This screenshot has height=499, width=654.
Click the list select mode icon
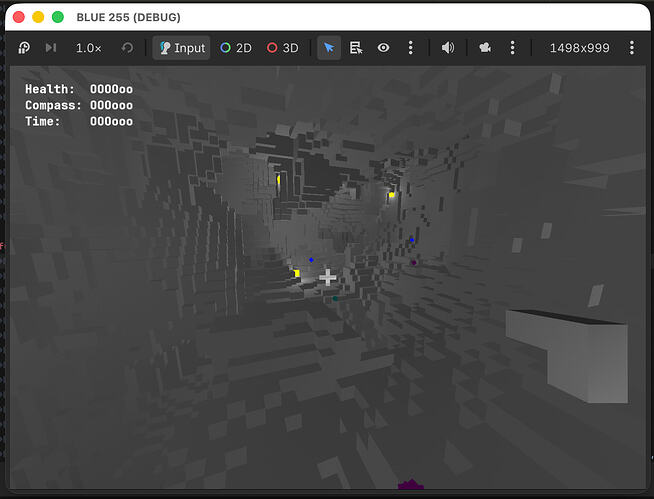point(356,48)
